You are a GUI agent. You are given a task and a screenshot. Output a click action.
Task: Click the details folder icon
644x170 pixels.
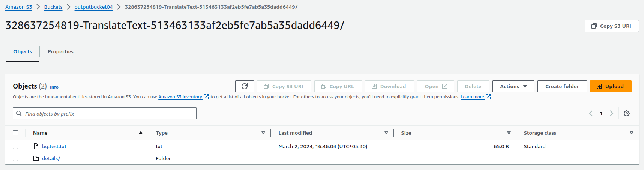36,158
